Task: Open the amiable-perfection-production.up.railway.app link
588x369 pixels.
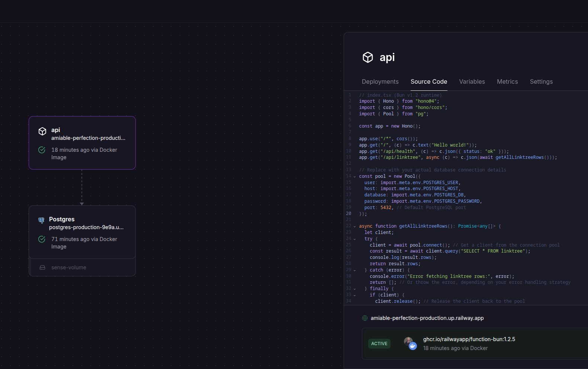Action: [427, 318]
